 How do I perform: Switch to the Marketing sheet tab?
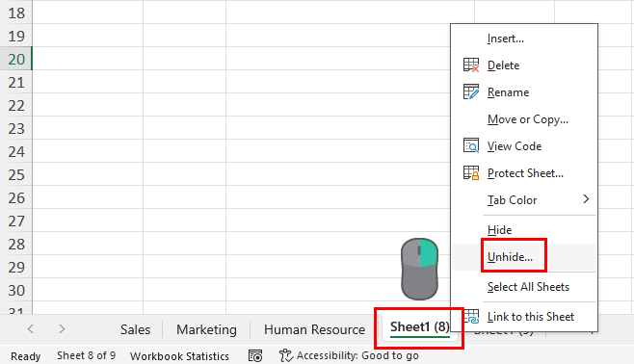pos(206,329)
